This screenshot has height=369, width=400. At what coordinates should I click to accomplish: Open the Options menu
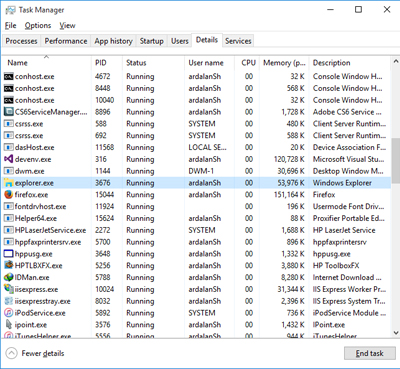38,26
